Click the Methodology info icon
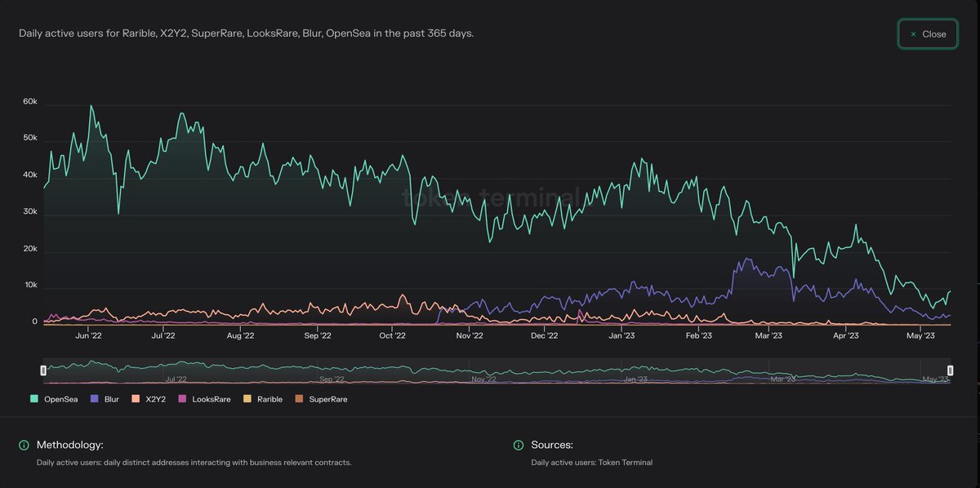 tap(24, 445)
